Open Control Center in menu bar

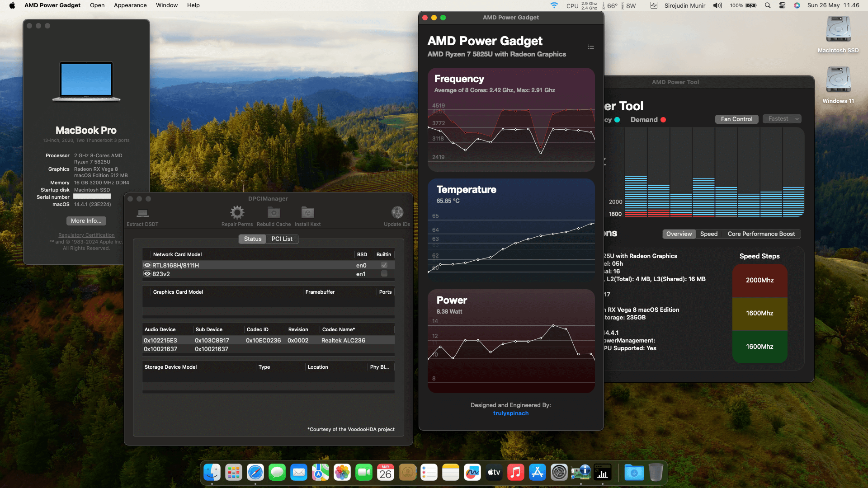783,5
